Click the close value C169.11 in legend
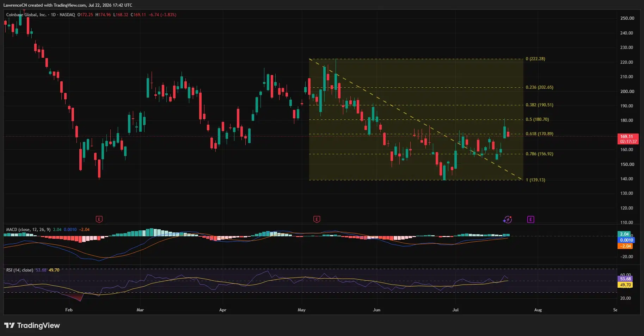This screenshot has width=644, height=336. click(138, 15)
